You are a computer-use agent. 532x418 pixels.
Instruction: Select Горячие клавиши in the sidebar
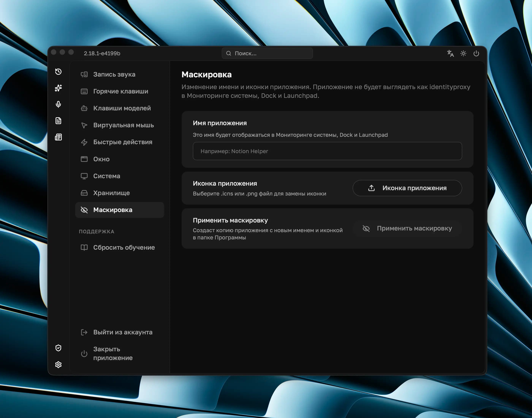pos(120,91)
